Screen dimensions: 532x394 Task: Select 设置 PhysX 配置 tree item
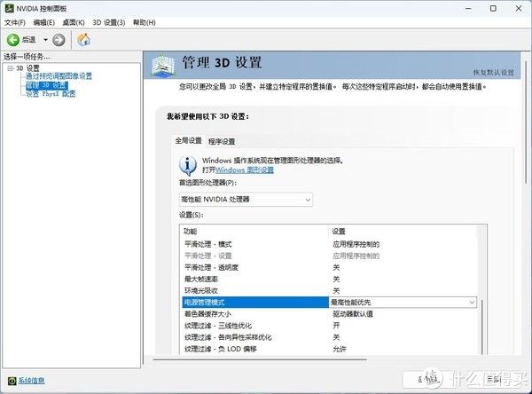tap(51, 94)
